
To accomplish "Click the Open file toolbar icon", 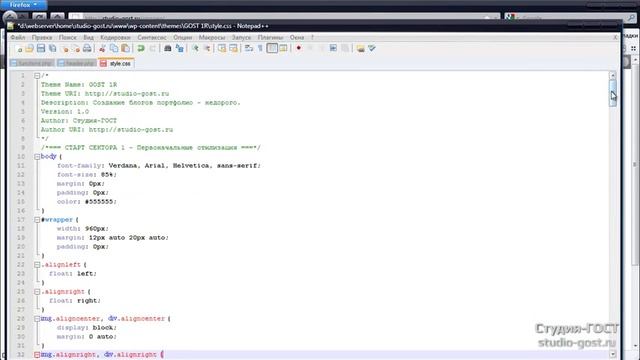I will click(29, 49).
